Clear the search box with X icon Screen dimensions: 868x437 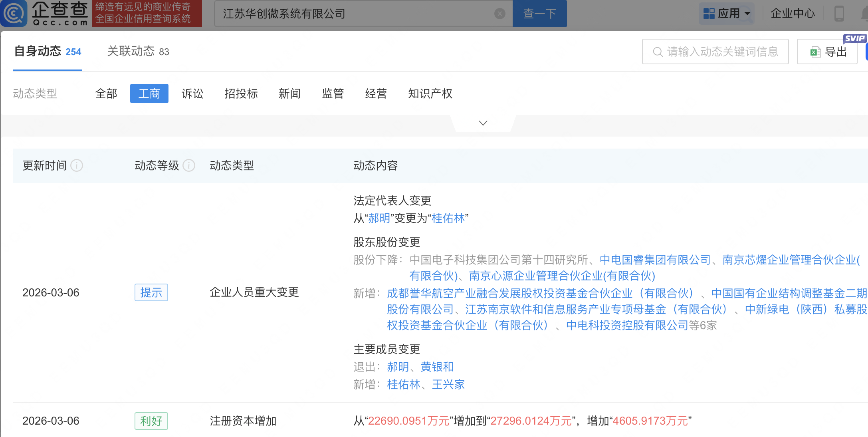[499, 14]
